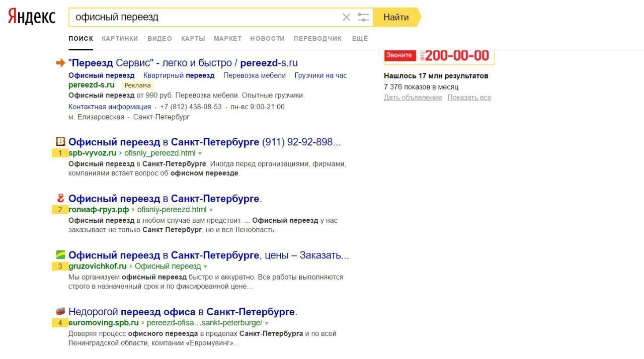Open the Звоните 200-00-00 ad banner
This screenshot has width=644, height=359.
point(439,56)
